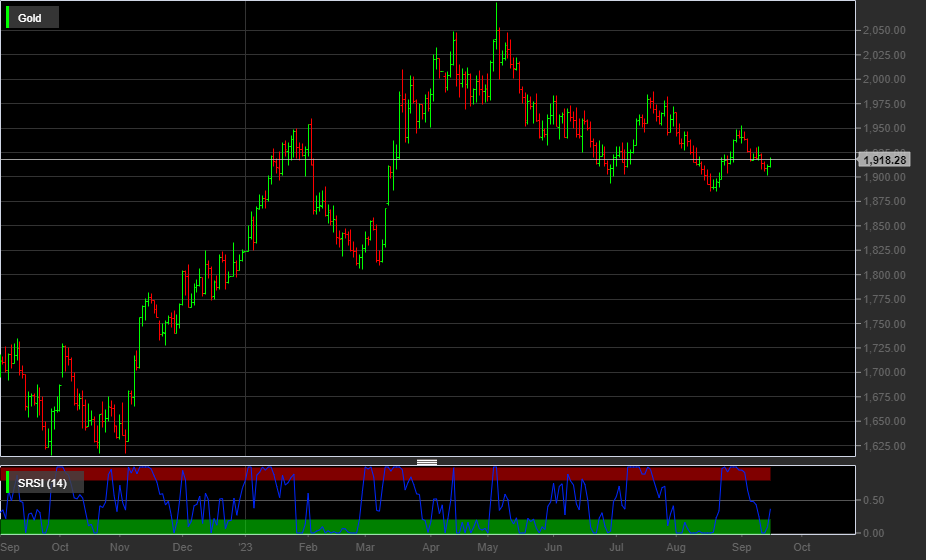Image resolution: width=926 pixels, height=560 pixels.
Task: Click the 0.50 SRSI scale label
Action: point(873,500)
